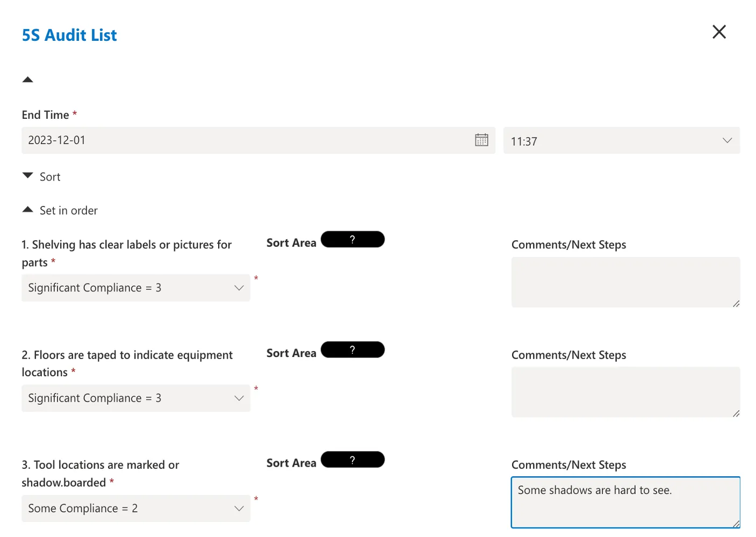Click the '1. Shelving has clear labels' question text
Screen dimensions: 756x537
127,253
